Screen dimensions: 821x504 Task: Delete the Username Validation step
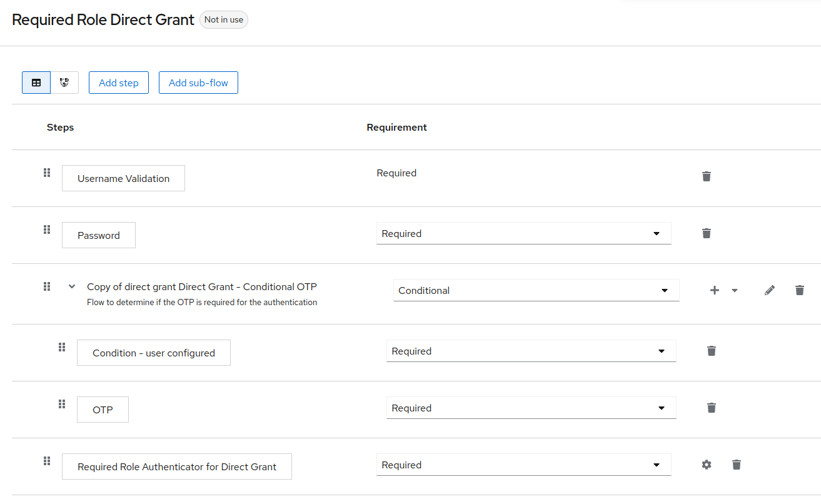coord(707,176)
